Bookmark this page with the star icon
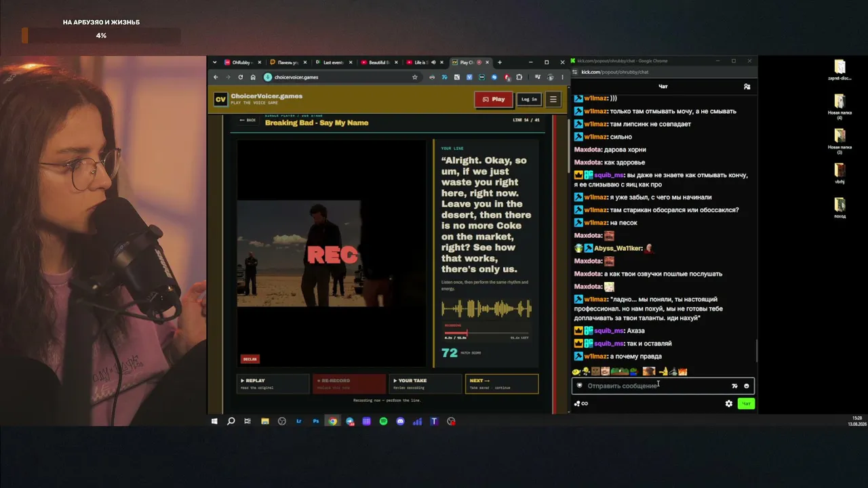Viewport: 868px width, 488px height. pos(415,77)
